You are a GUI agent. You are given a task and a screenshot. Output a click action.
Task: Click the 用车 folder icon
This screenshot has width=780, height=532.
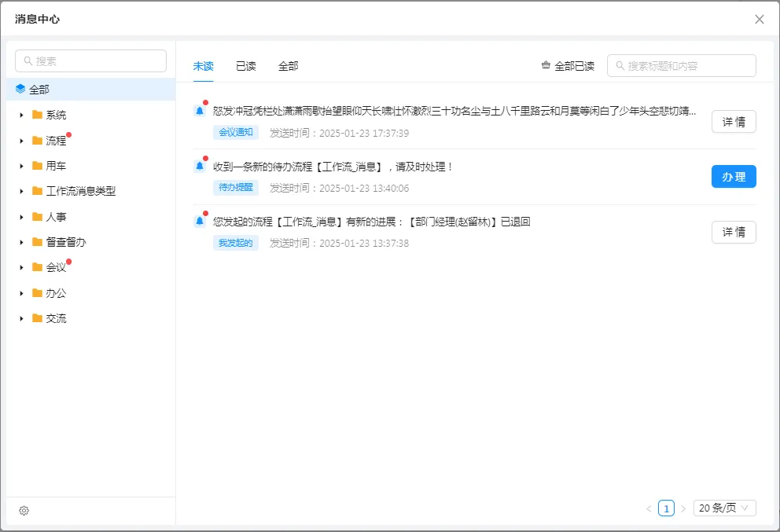[37, 166]
